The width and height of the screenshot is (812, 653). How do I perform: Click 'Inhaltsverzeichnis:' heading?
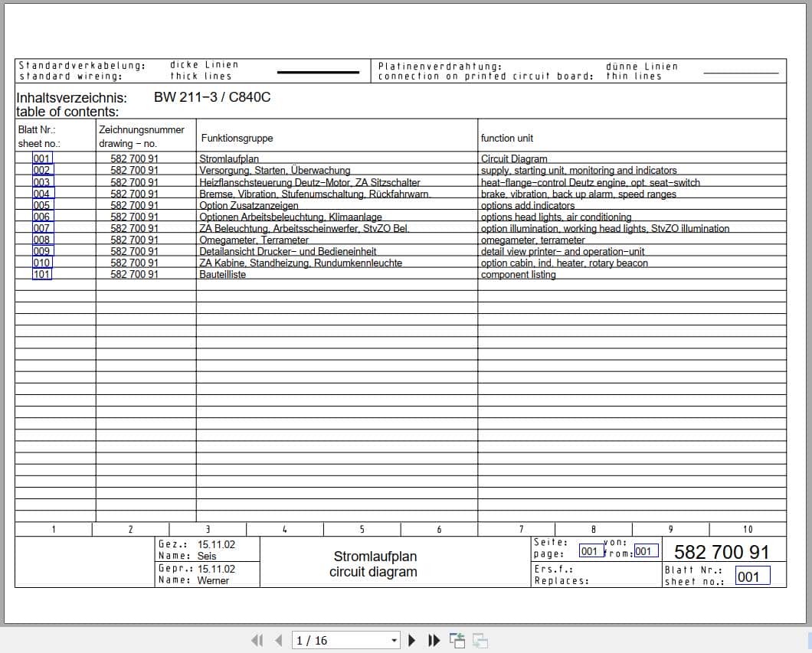[x=71, y=98]
